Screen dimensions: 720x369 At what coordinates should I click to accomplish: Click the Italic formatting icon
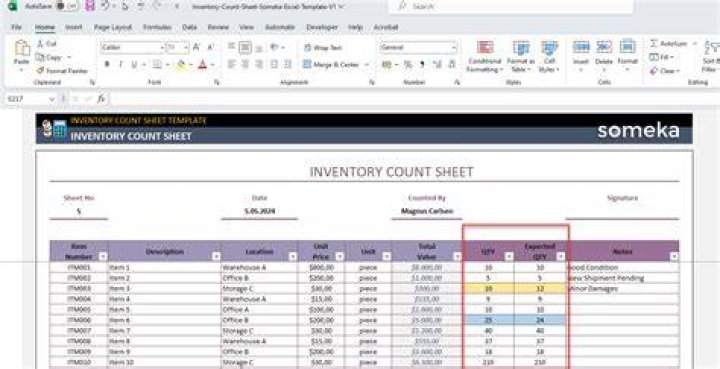pos(120,65)
